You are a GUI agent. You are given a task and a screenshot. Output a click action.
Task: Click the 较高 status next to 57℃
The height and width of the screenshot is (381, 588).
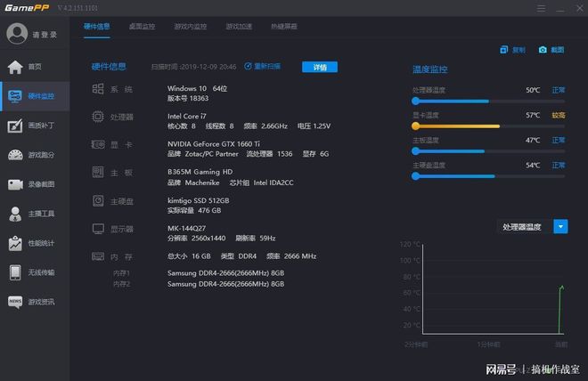click(x=559, y=115)
